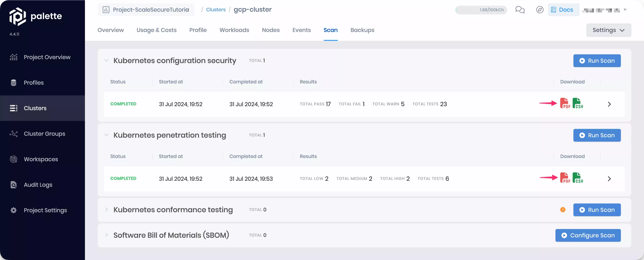Viewport: 644px width, 260px height.
Task: Click the warning icon next to conformance testing
Action: click(x=563, y=210)
